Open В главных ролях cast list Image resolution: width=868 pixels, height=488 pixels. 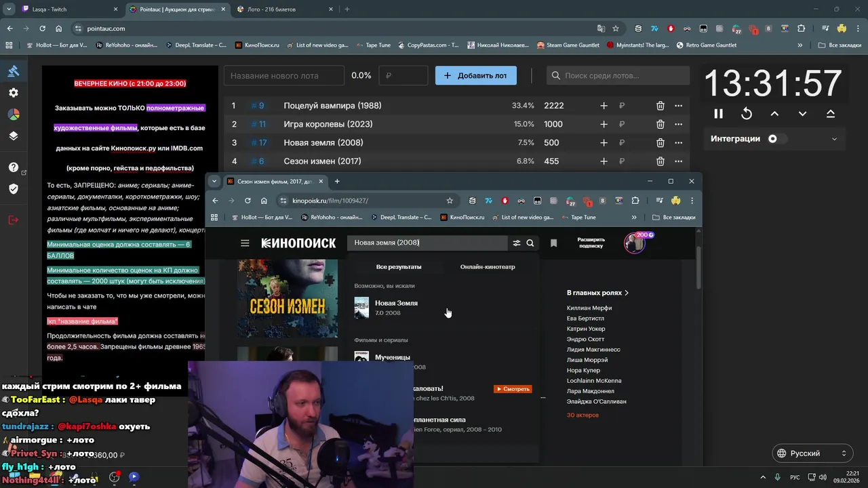pos(597,293)
